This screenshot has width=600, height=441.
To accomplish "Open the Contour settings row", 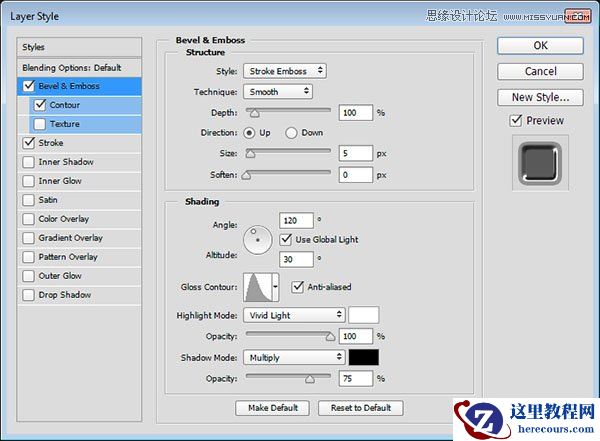I will 85,105.
